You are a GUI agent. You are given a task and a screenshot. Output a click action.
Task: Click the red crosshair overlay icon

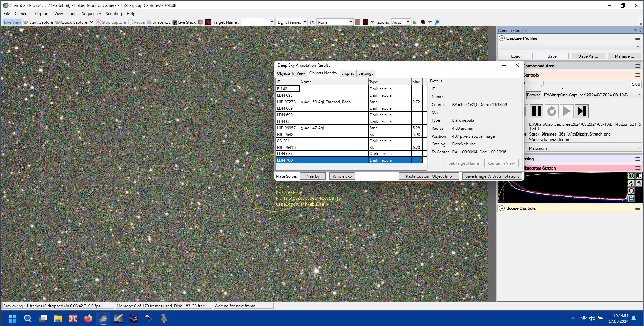click(365, 22)
